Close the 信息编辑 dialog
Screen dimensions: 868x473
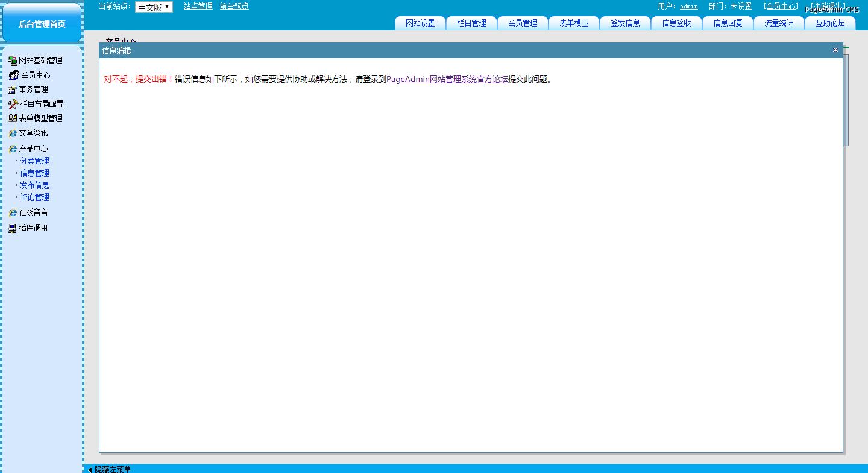click(x=835, y=50)
